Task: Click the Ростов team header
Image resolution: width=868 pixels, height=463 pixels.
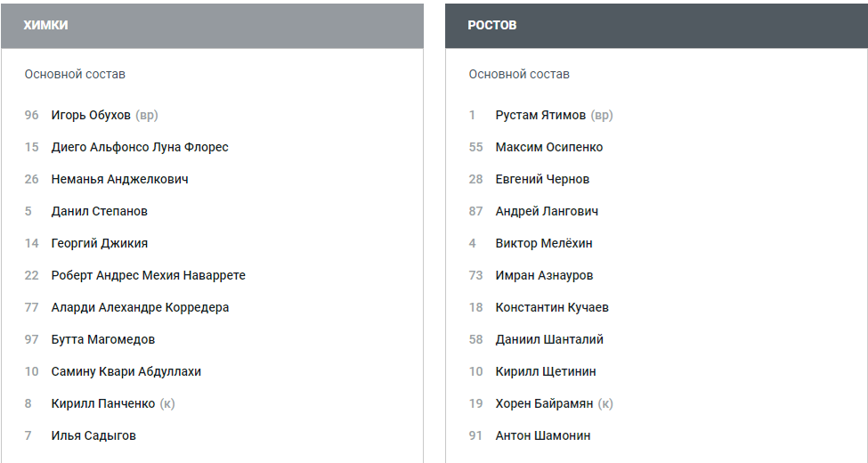Action: click(x=492, y=25)
